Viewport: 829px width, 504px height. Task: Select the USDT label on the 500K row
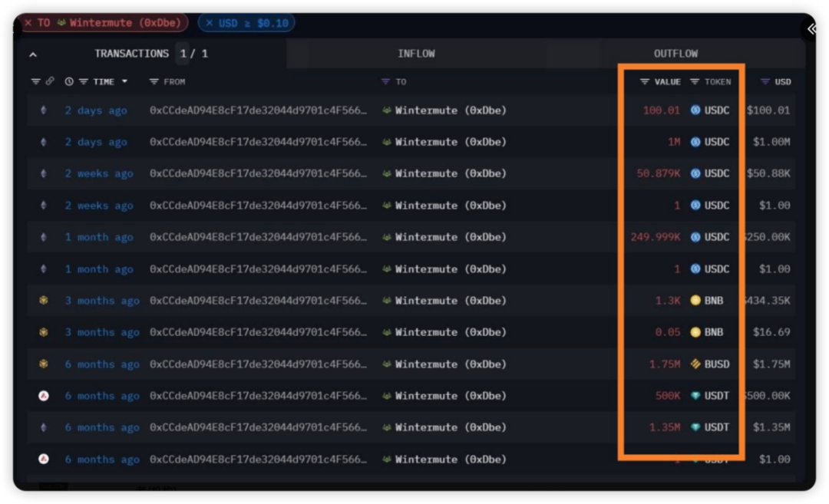717,396
